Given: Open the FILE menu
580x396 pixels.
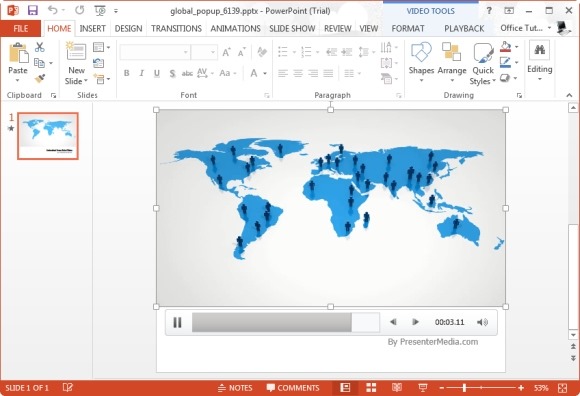Looking at the screenshot, I should [21, 28].
